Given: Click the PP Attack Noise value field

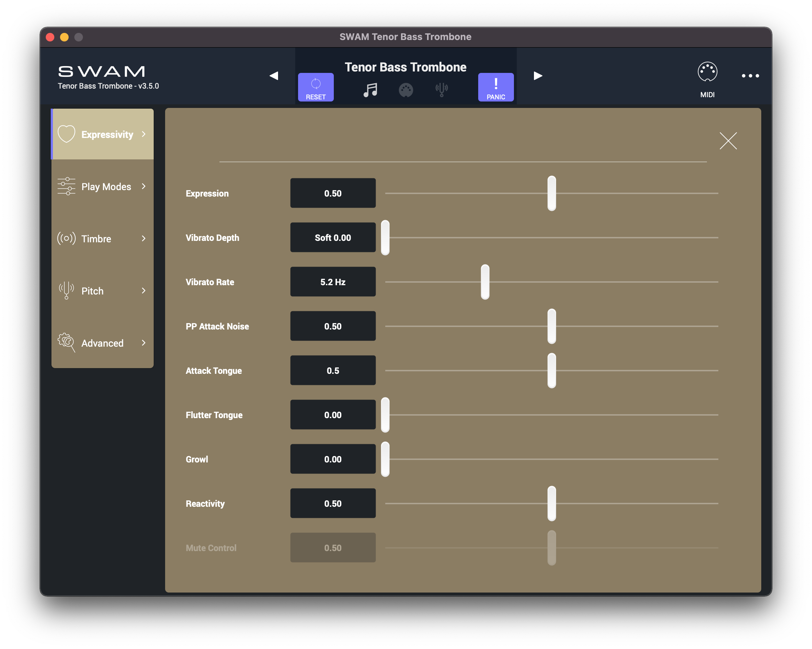Looking at the screenshot, I should (x=333, y=326).
